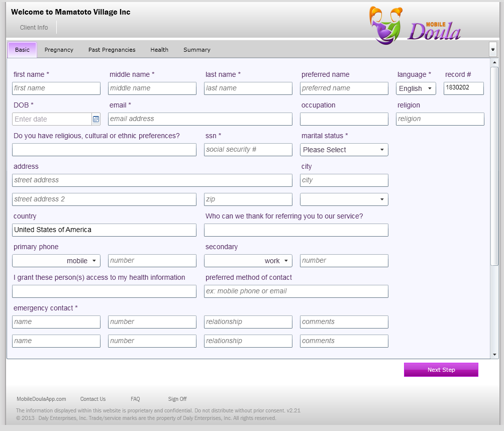Focus the first emergency contact number field
The image size is (504, 431).
tap(152, 322)
